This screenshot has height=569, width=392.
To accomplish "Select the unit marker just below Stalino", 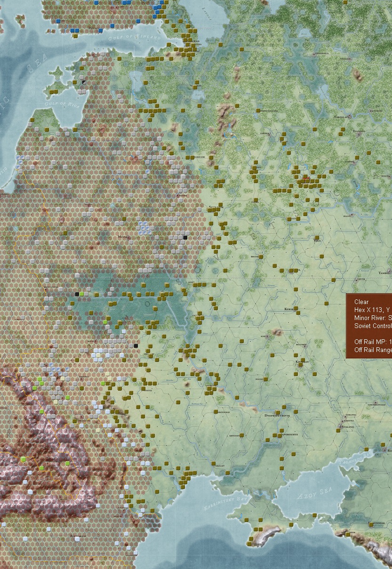I will pyautogui.click(x=338, y=430).
